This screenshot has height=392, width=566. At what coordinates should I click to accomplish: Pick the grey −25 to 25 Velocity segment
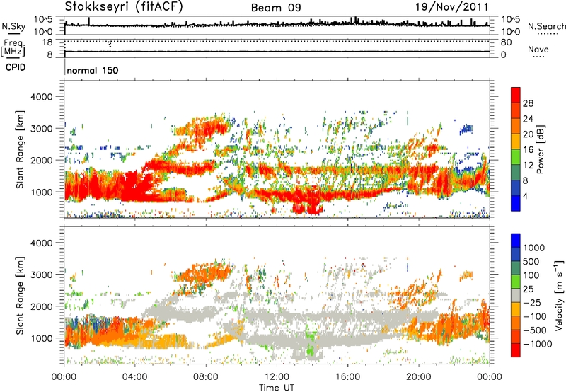pyautogui.click(x=516, y=295)
